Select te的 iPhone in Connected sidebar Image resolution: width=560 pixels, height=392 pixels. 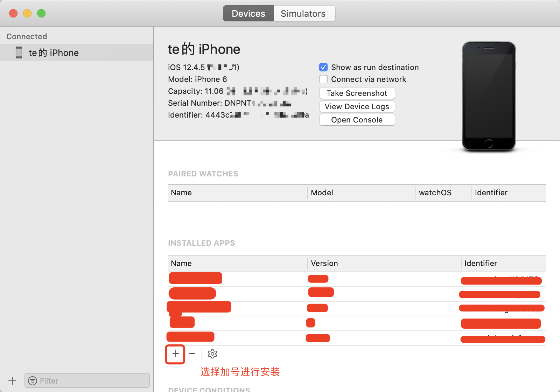click(77, 52)
